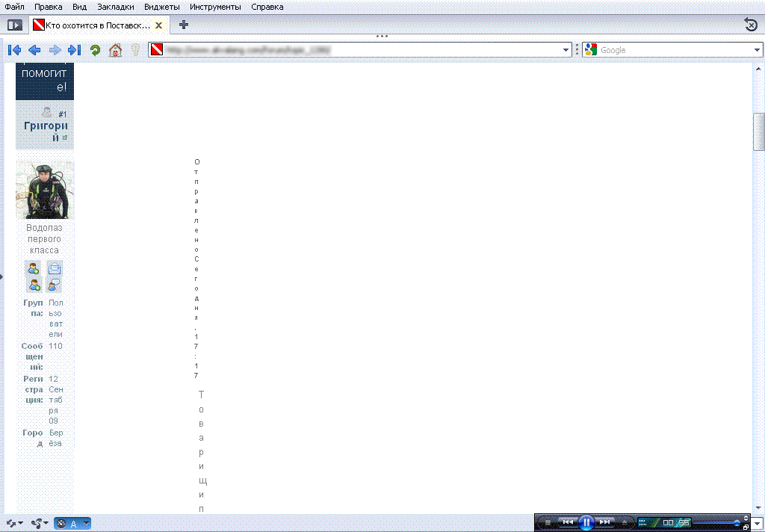Skip to the next media track
765x532 pixels.
pos(606,522)
